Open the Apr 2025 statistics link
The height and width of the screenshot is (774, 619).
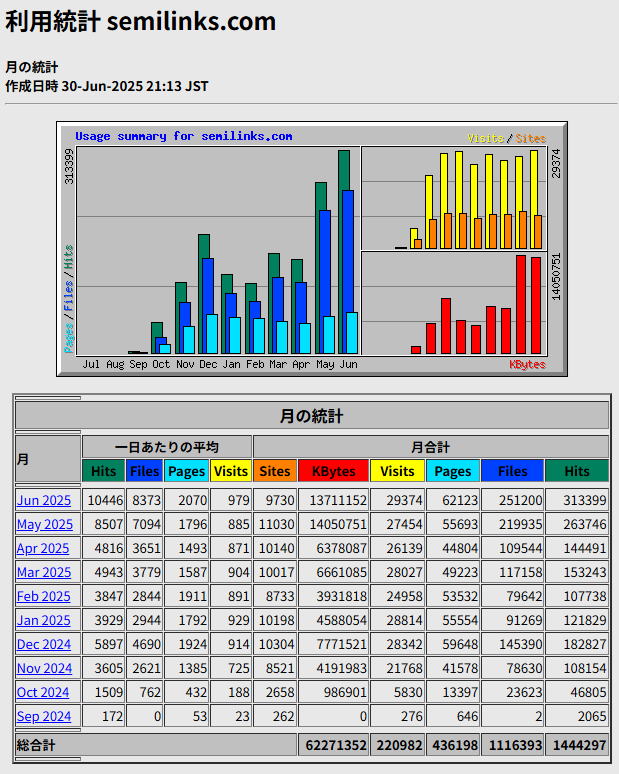[43, 548]
